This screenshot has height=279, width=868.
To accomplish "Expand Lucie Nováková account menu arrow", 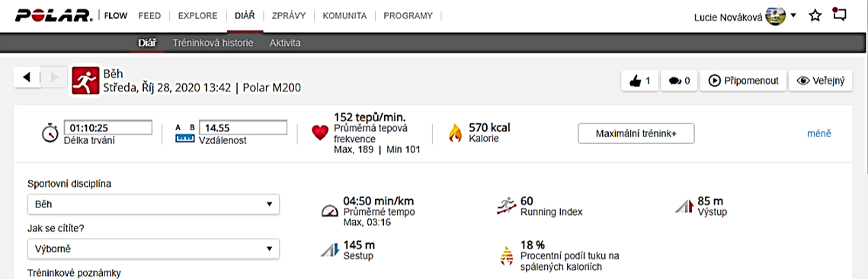I will tap(793, 15).
